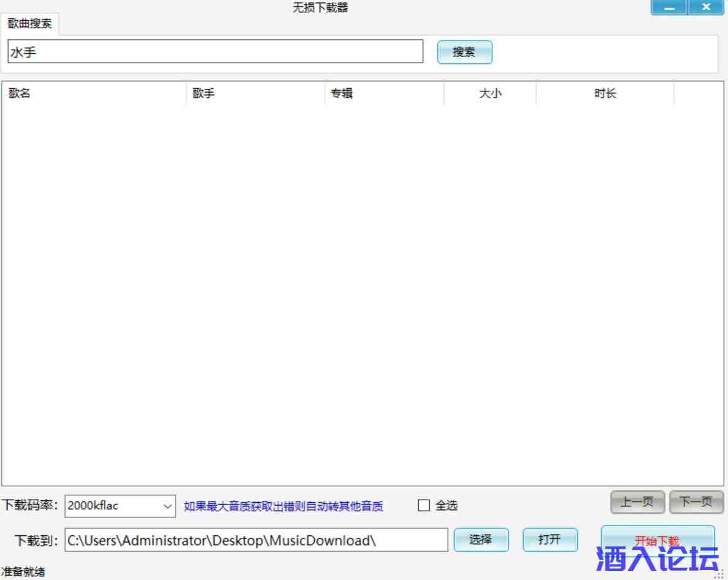Click the dropdown arrow next to 2000kflac

(167, 506)
